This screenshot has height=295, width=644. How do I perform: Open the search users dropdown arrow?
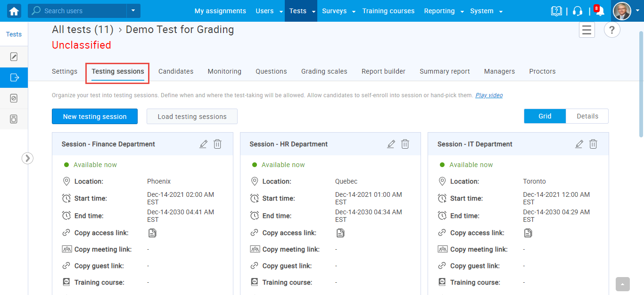[133, 11]
